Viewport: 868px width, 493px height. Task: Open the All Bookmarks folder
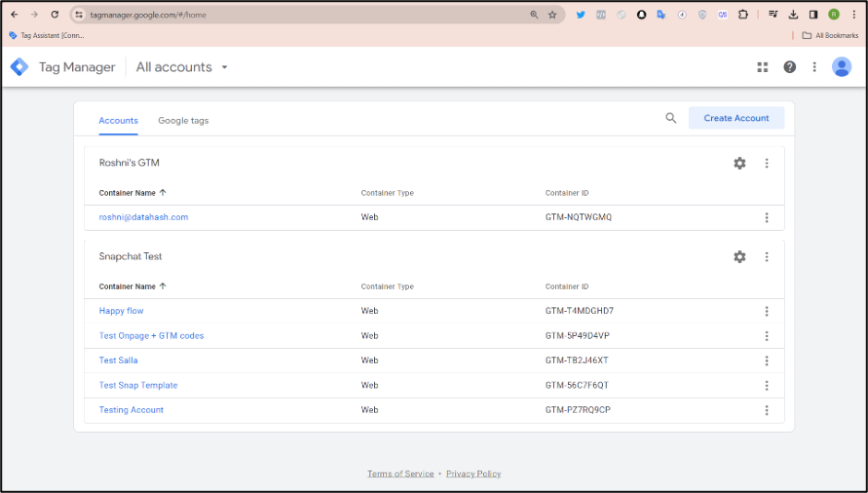point(830,35)
